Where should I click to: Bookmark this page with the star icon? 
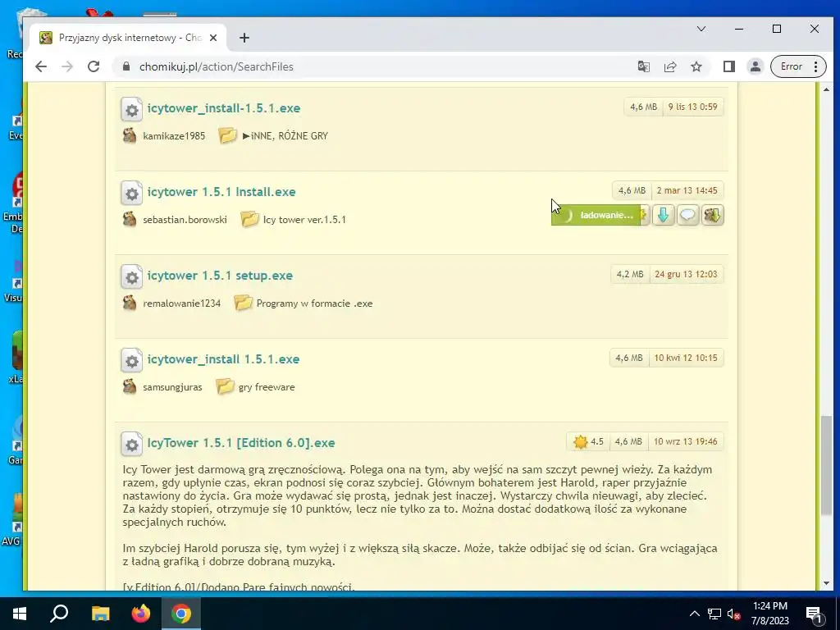pyautogui.click(x=696, y=66)
